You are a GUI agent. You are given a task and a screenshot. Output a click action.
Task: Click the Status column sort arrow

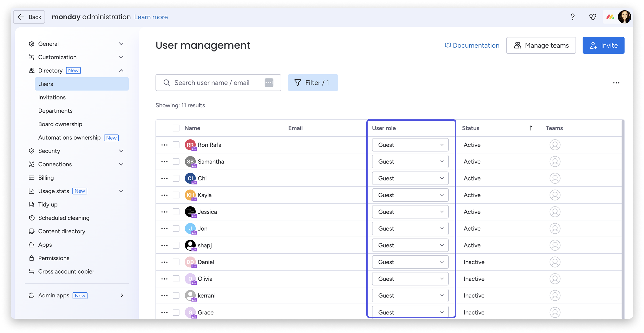pos(531,128)
